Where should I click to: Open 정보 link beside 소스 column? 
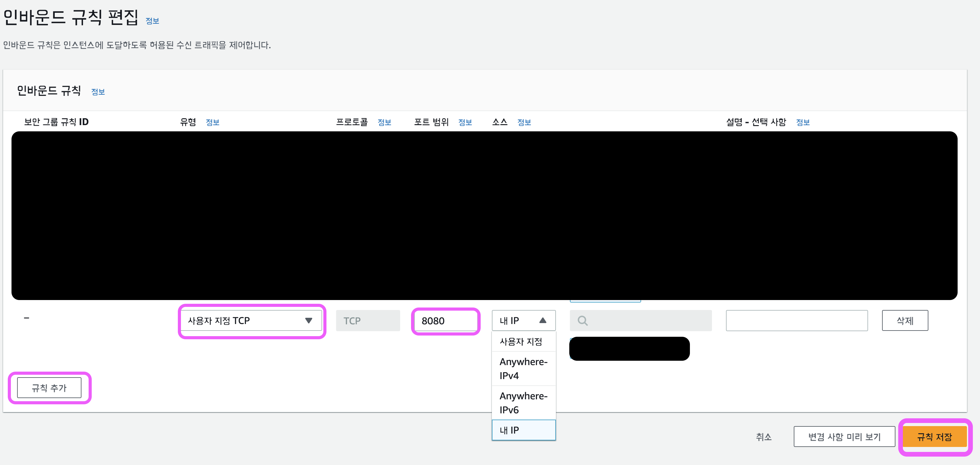pyautogui.click(x=524, y=122)
